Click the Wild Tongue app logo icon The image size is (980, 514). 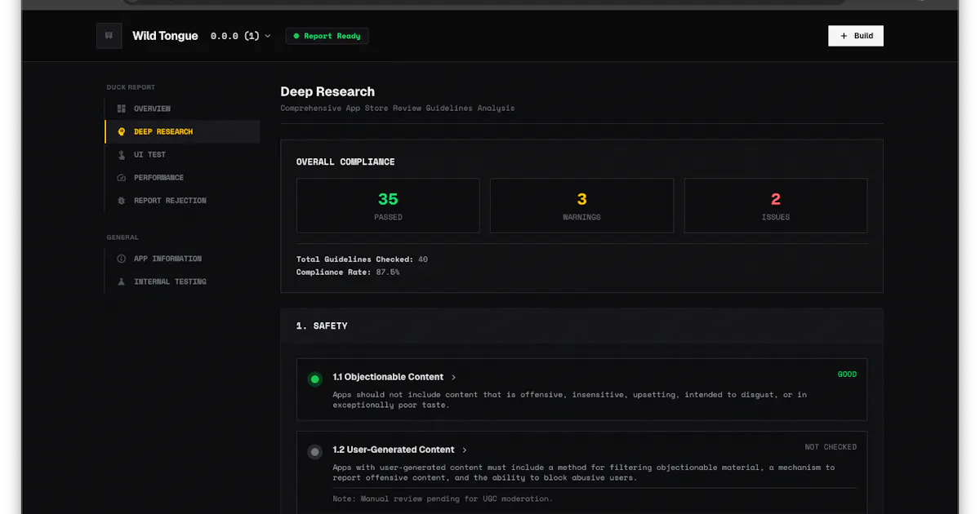[109, 36]
